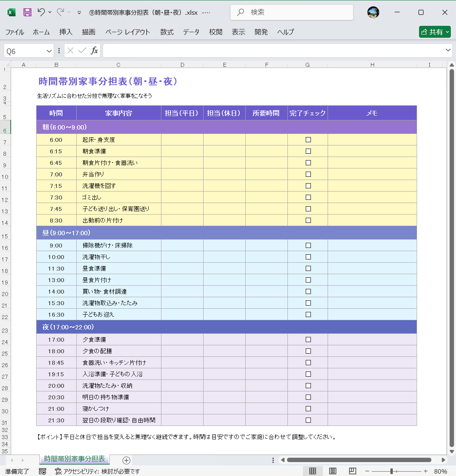Click the formula bar confirm checkmark icon
This screenshot has width=456, height=476.
(x=82, y=50)
